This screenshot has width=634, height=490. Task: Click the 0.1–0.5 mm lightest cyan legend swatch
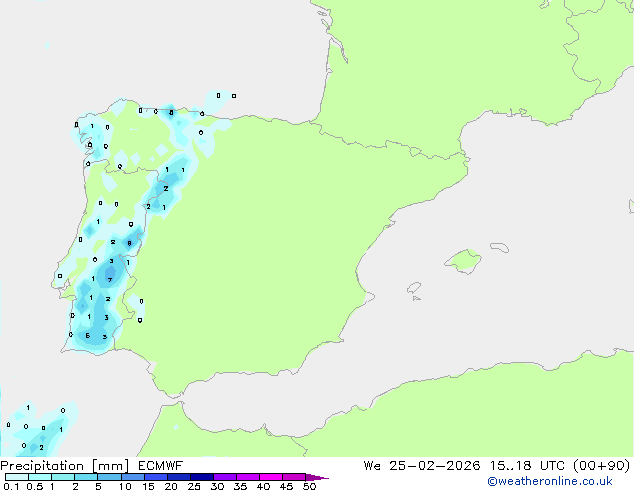(17, 477)
